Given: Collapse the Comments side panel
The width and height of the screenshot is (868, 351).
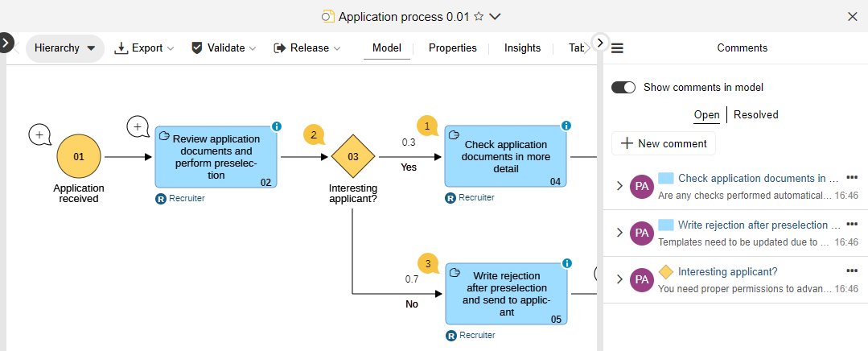Looking at the screenshot, I should (x=600, y=42).
